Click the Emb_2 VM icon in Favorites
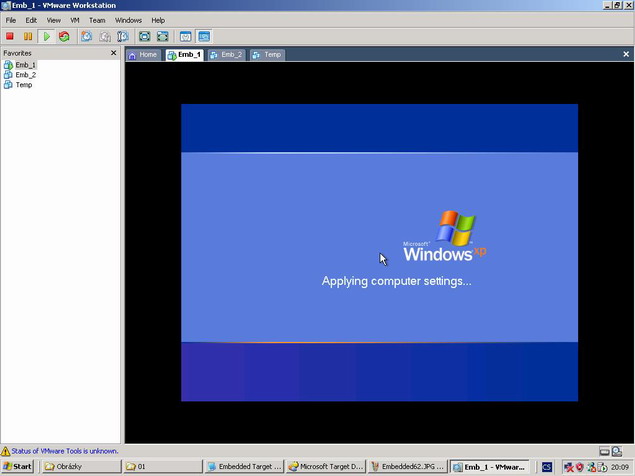Image resolution: width=635 pixels, height=476 pixels. coord(8,75)
